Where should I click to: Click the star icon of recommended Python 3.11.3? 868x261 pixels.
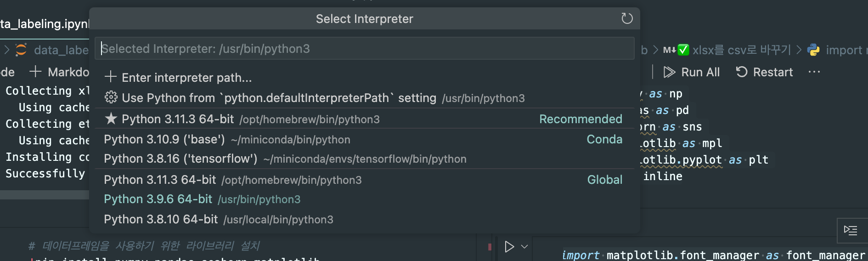pyautogui.click(x=111, y=119)
